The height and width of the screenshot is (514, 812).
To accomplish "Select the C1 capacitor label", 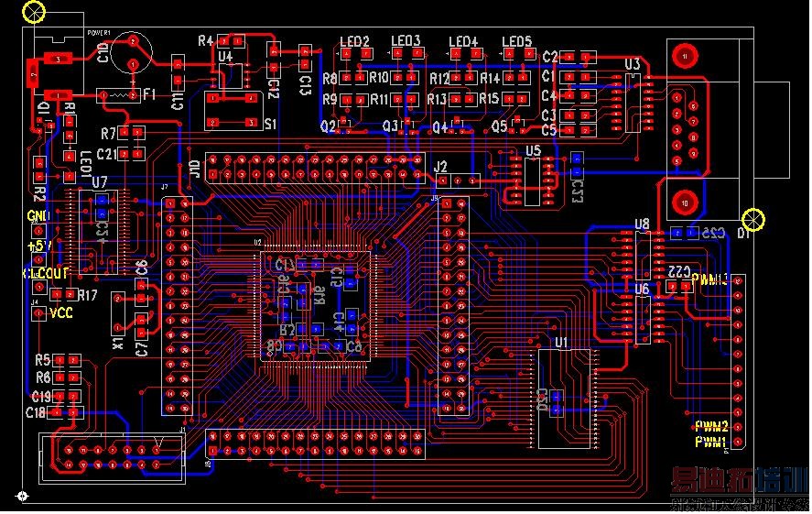I will click(x=547, y=76).
